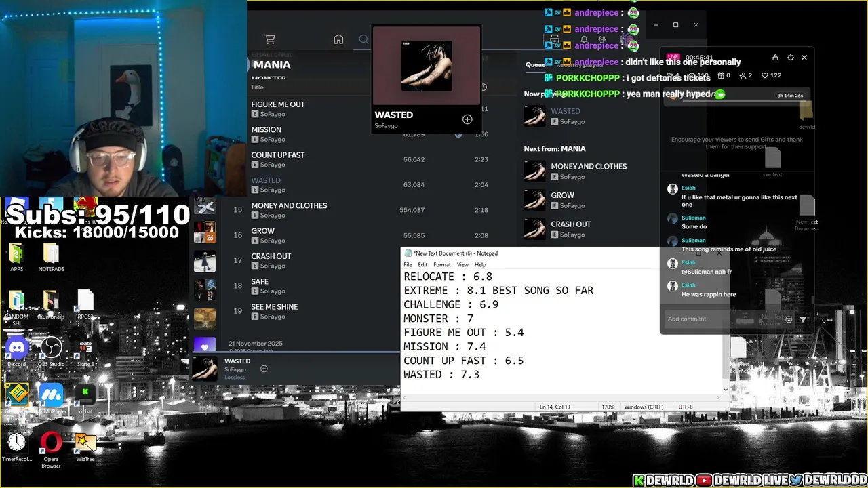
Task: Open Notepad Edit menu
Action: [422, 265]
